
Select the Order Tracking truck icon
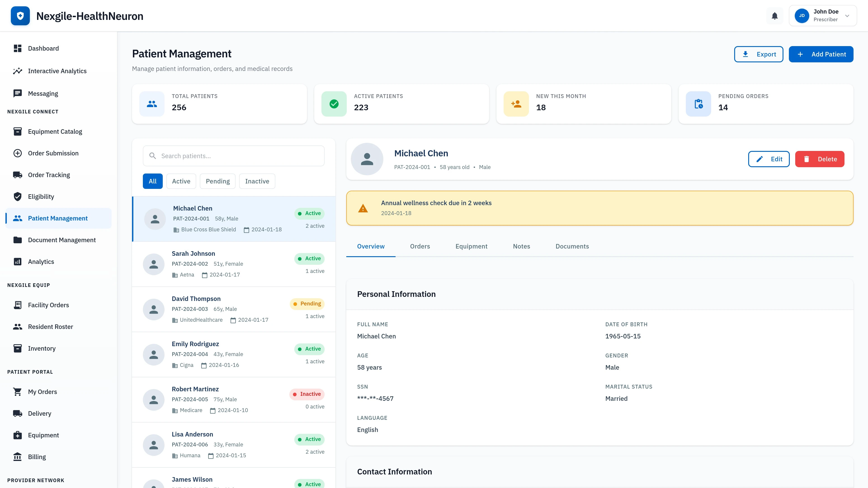coord(18,175)
